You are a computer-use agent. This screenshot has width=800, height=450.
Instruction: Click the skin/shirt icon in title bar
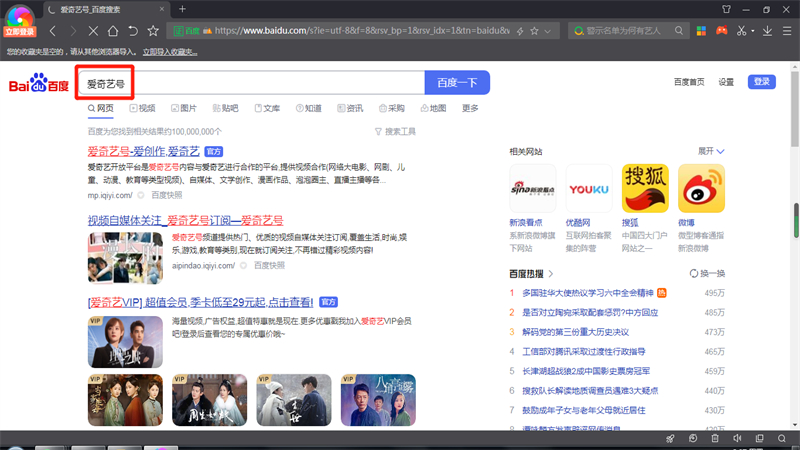[727, 9]
